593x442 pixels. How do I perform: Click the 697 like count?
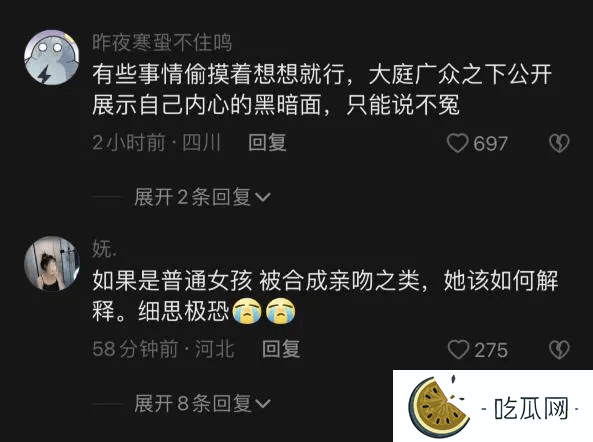click(x=491, y=144)
